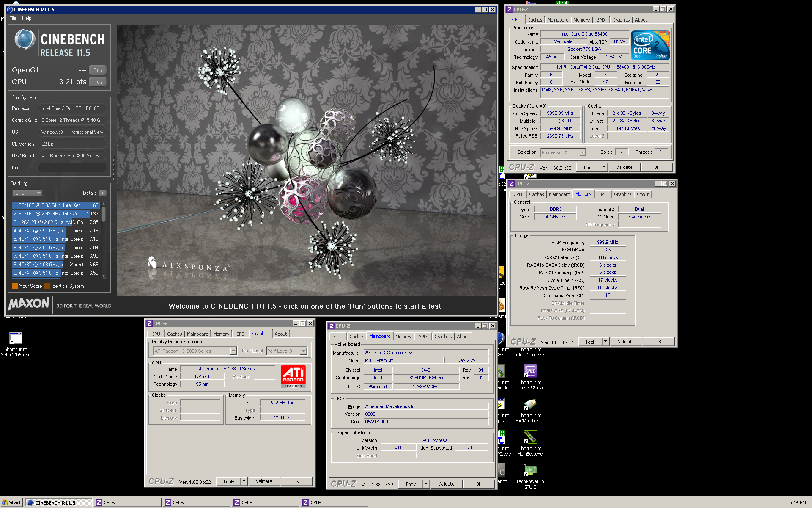
Task: Click Details arrow icon in Ranking panel
Action: click(103, 193)
